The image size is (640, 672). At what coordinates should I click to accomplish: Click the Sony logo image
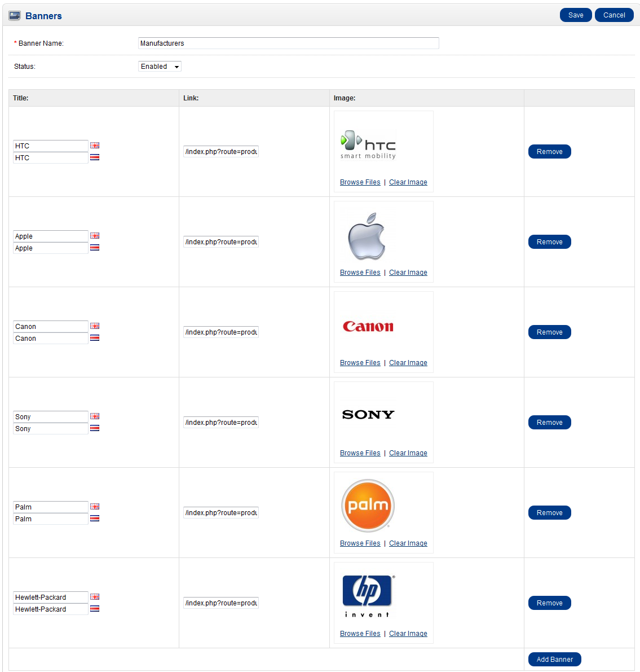click(368, 415)
